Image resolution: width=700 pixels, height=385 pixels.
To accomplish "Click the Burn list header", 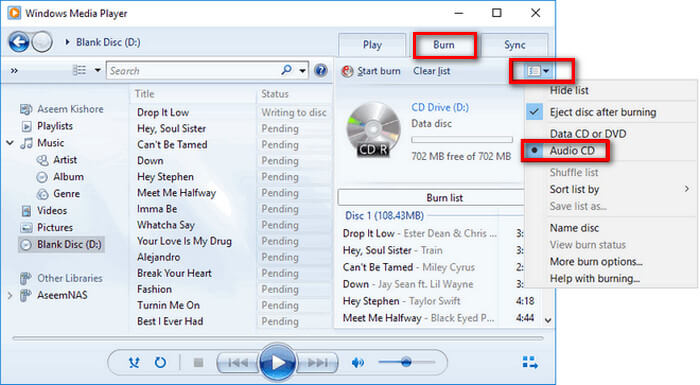I will pyautogui.click(x=431, y=198).
